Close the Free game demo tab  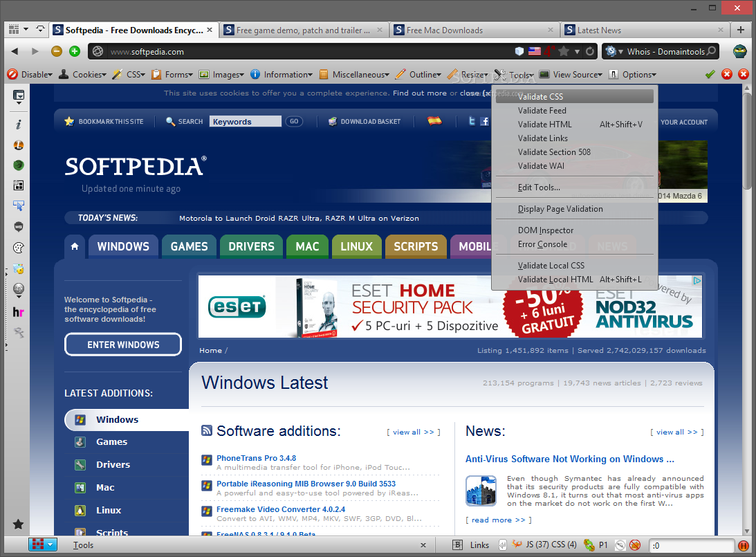pyautogui.click(x=380, y=30)
